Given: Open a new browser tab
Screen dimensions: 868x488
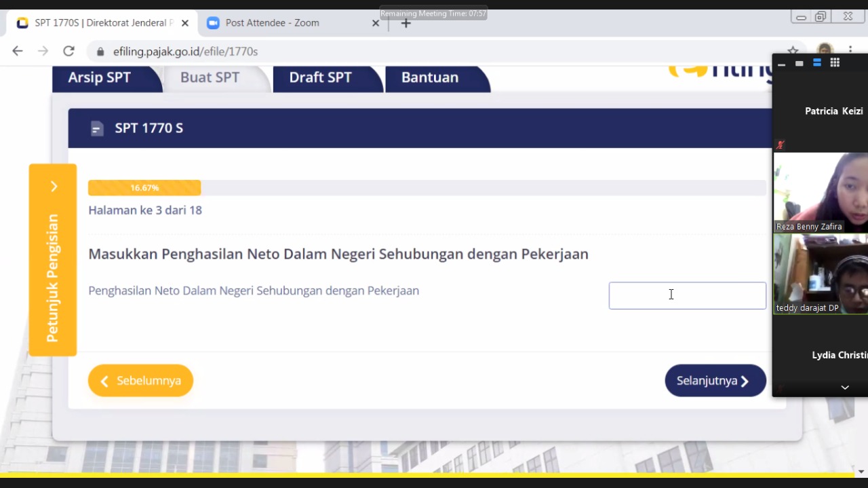Looking at the screenshot, I should pyautogui.click(x=406, y=23).
